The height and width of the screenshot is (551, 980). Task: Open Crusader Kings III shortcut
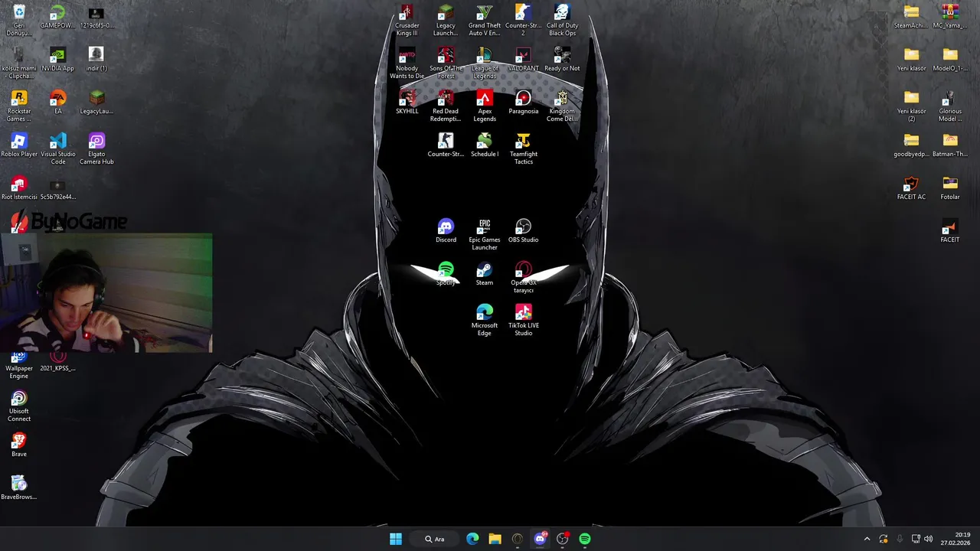point(407,21)
